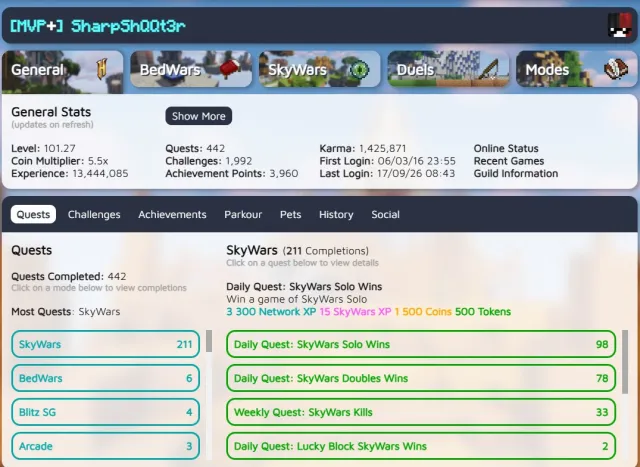Image resolution: width=640 pixels, height=467 pixels.
Task: Click the SkyWars (211 Completions) heading
Action: point(298,250)
